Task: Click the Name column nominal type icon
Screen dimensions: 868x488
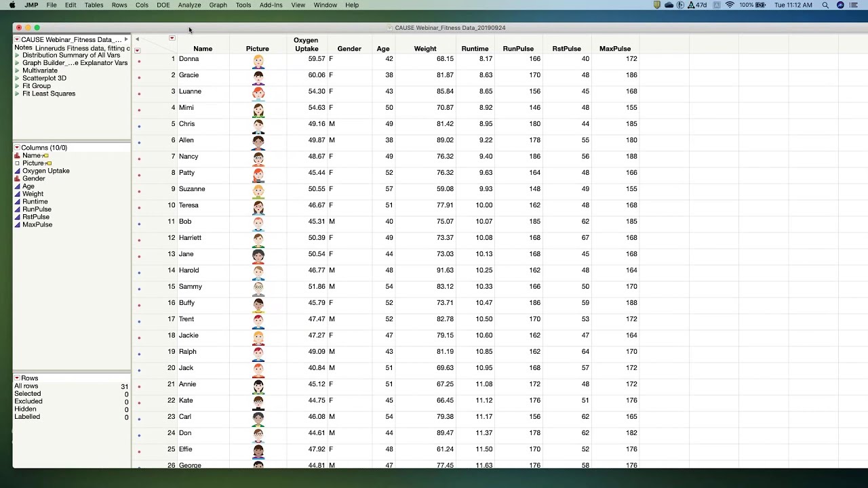Action: click(x=18, y=156)
